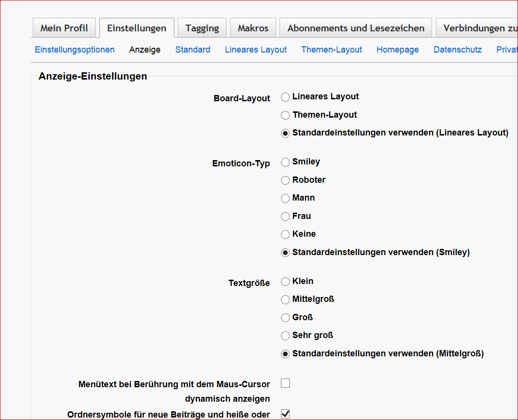Set emoticon type to Keine

[x=285, y=234]
